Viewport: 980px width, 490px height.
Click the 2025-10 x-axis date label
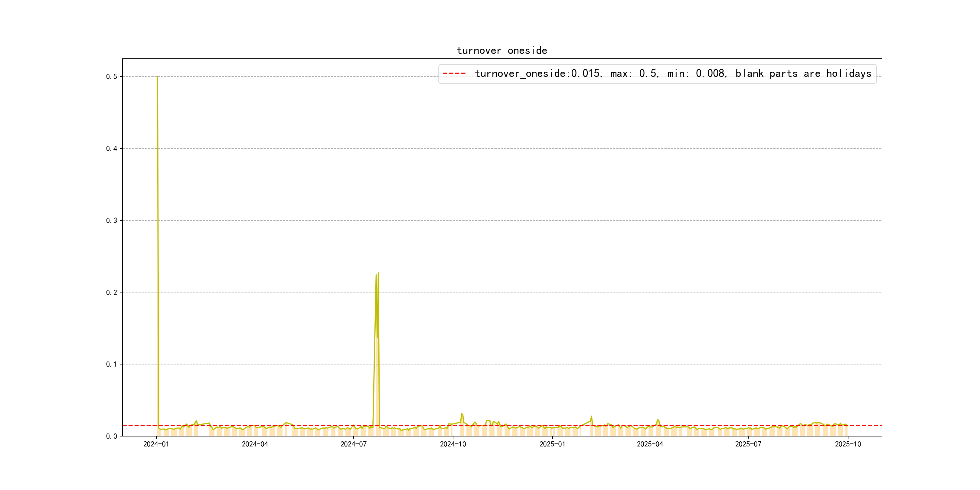pos(848,444)
